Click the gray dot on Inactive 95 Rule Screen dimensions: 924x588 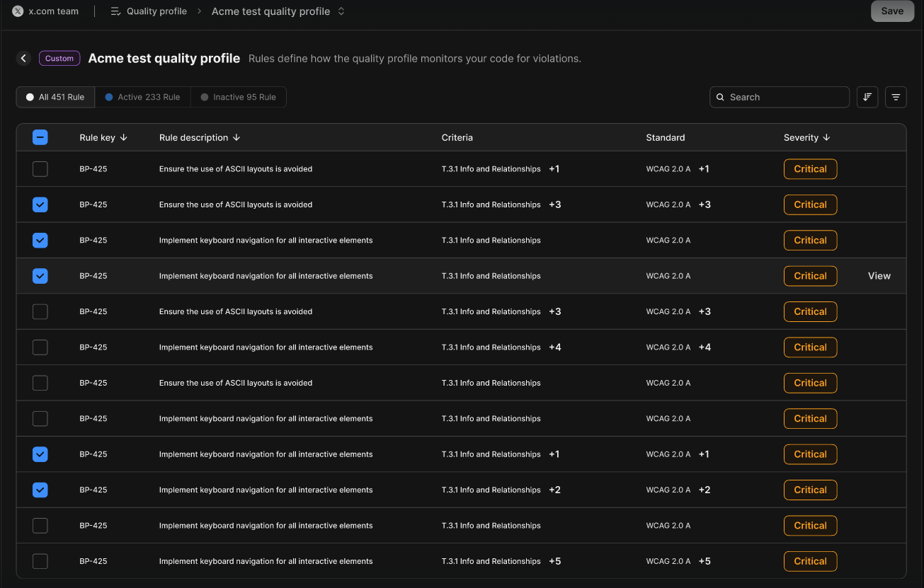[x=205, y=97]
